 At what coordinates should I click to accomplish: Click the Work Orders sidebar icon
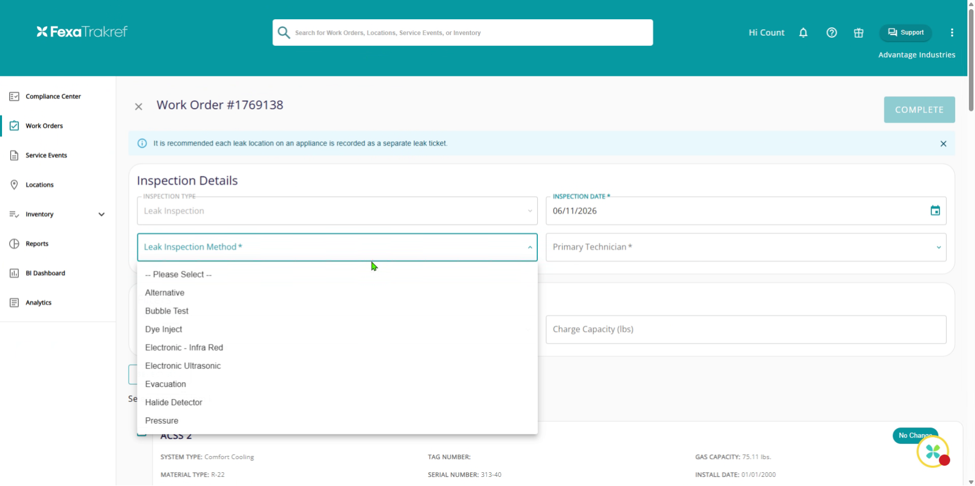(x=14, y=126)
